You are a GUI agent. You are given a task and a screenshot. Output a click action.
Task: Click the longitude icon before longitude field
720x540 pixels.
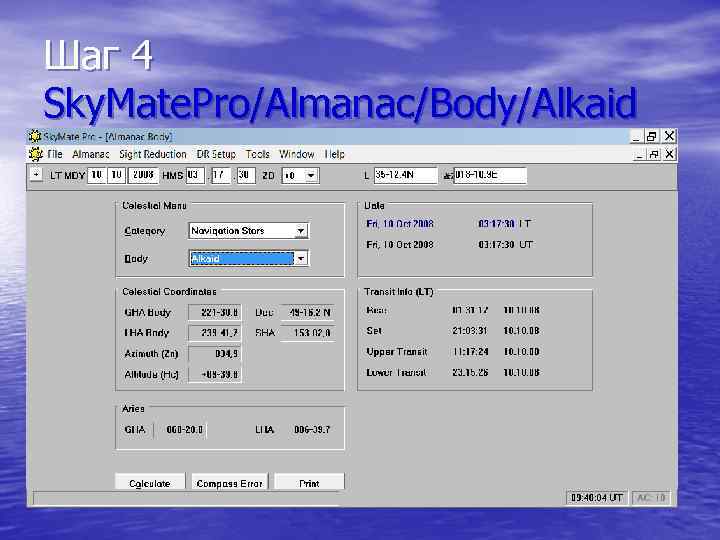tap(448, 175)
